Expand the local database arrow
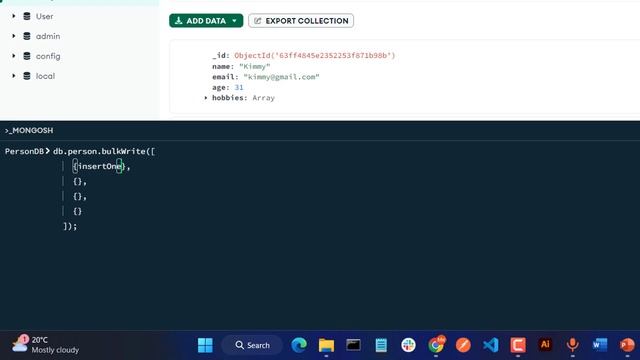The image size is (640, 360). (x=14, y=76)
